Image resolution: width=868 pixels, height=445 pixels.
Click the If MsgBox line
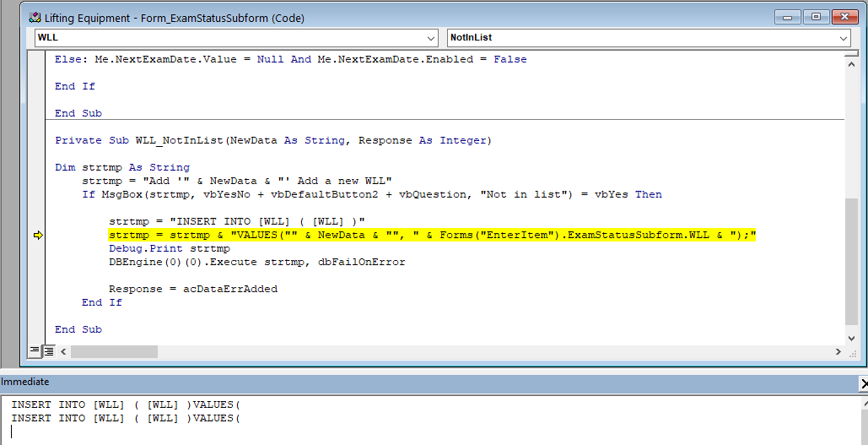click(372, 194)
